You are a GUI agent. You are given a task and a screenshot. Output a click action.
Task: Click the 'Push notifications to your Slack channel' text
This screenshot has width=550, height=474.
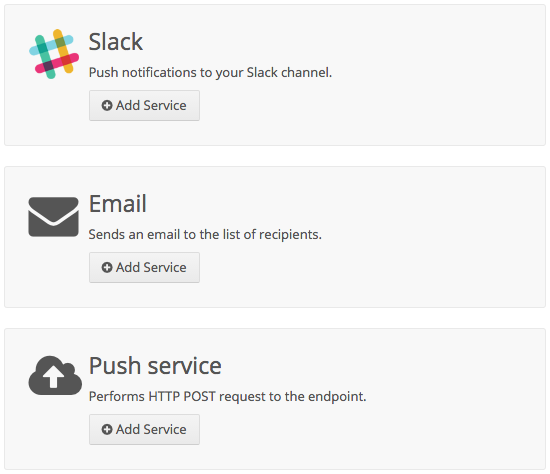click(x=210, y=73)
